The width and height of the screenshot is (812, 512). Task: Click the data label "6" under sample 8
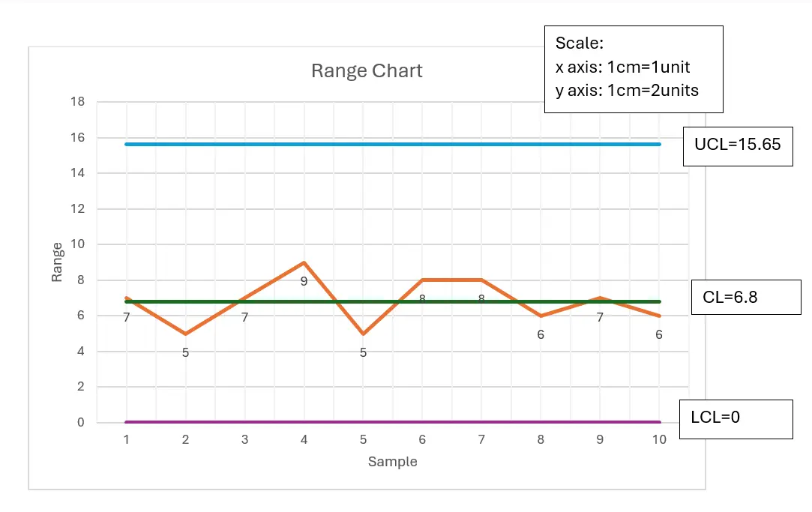[541, 335]
